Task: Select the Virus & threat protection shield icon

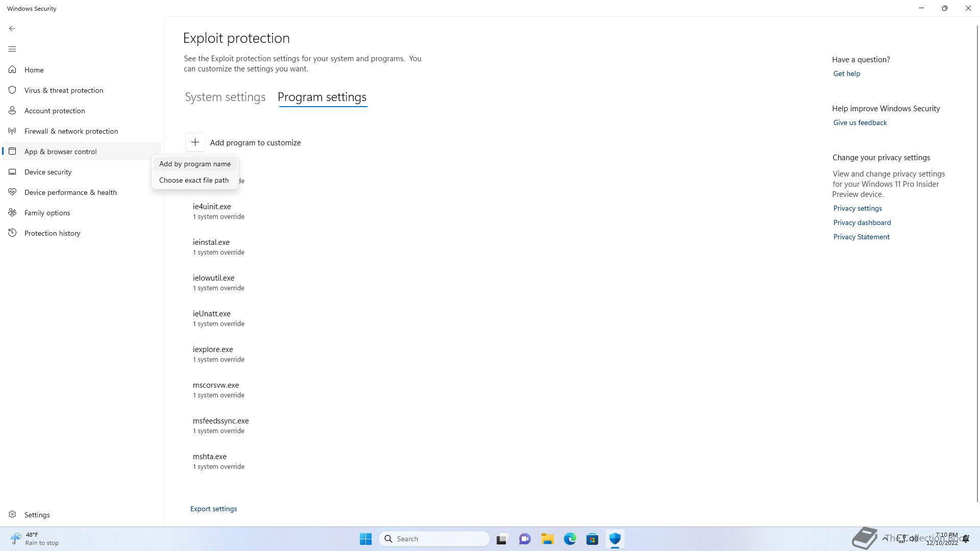Action: 12,90
